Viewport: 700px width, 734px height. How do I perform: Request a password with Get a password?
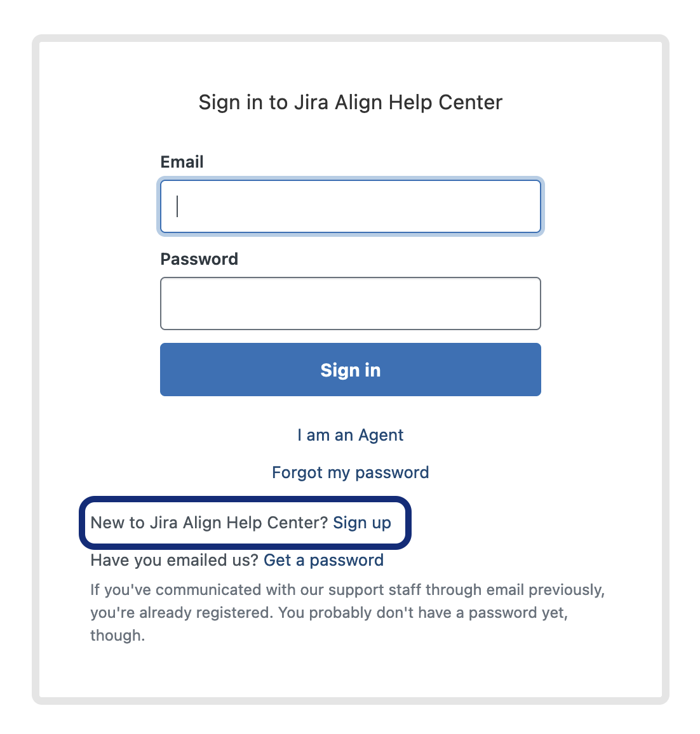tap(323, 560)
